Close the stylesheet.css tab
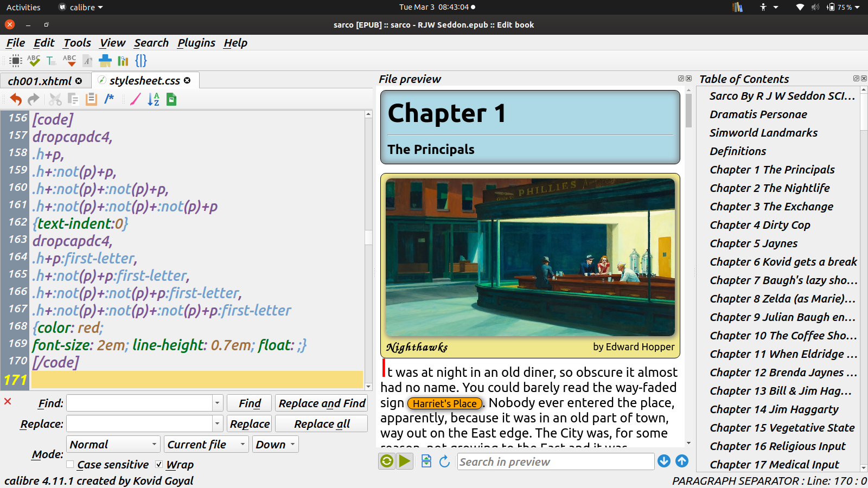 click(187, 81)
